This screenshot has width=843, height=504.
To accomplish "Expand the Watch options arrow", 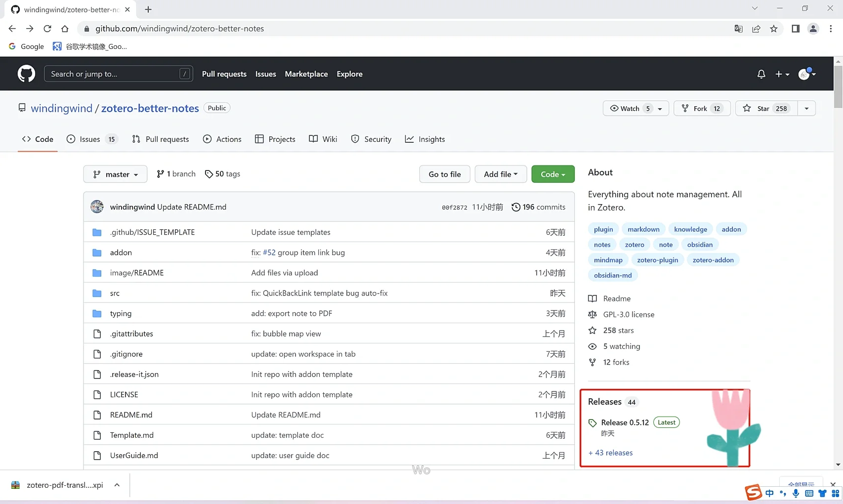I will (x=660, y=108).
